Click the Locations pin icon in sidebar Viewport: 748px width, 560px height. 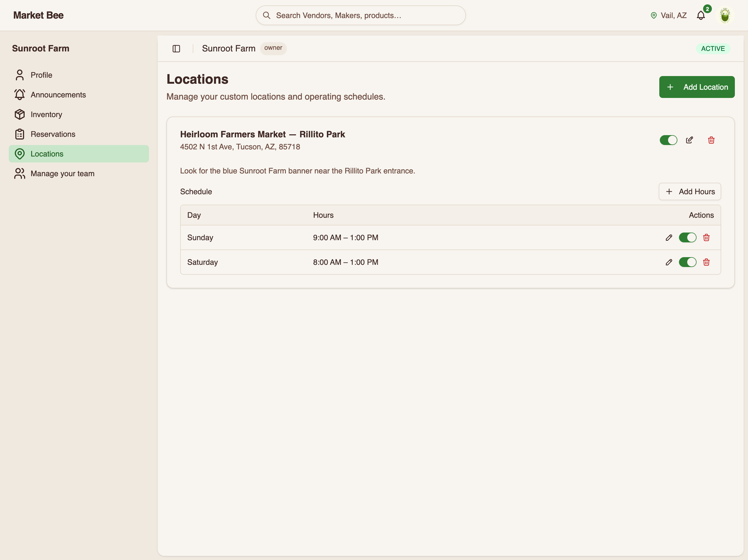pos(20,154)
